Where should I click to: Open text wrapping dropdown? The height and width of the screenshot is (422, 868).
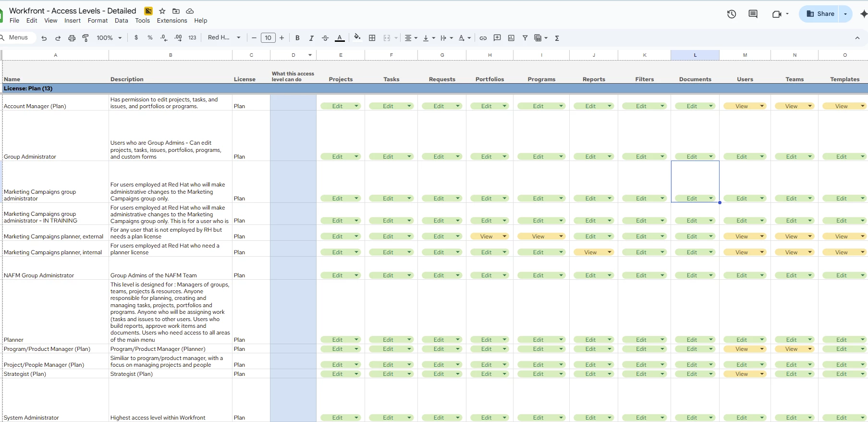446,38
